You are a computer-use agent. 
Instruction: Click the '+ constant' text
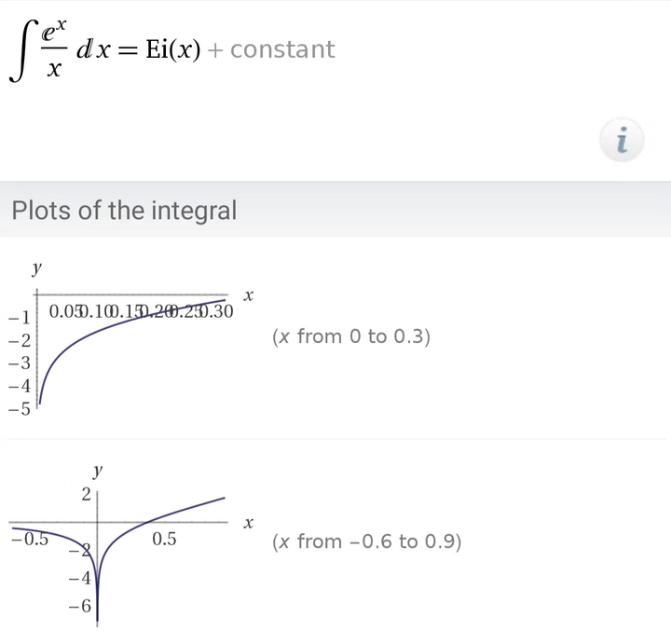(270, 49)
